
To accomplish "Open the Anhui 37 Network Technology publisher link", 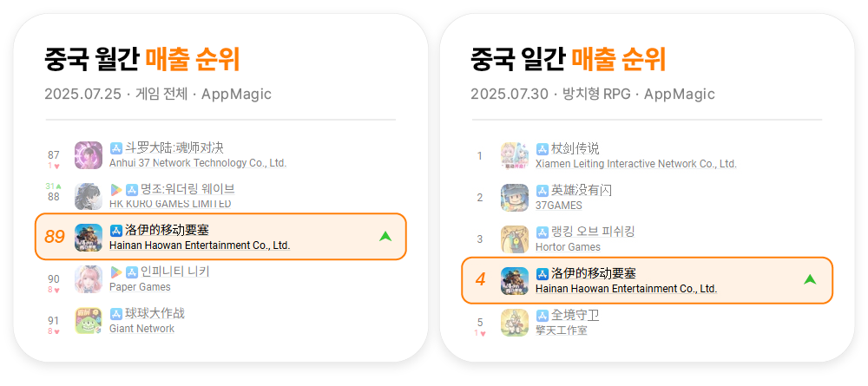I will pyautogui.click(x=198, y=163).
